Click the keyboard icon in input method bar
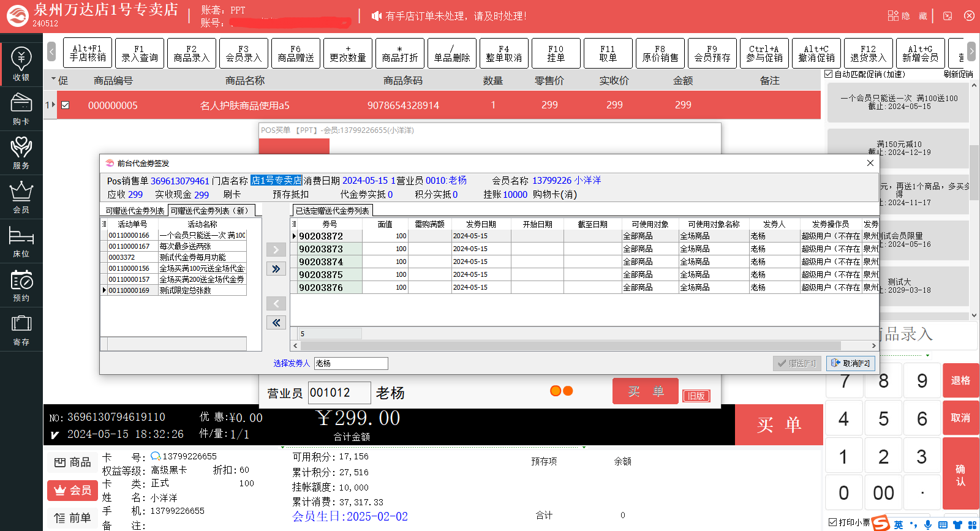 943,525
